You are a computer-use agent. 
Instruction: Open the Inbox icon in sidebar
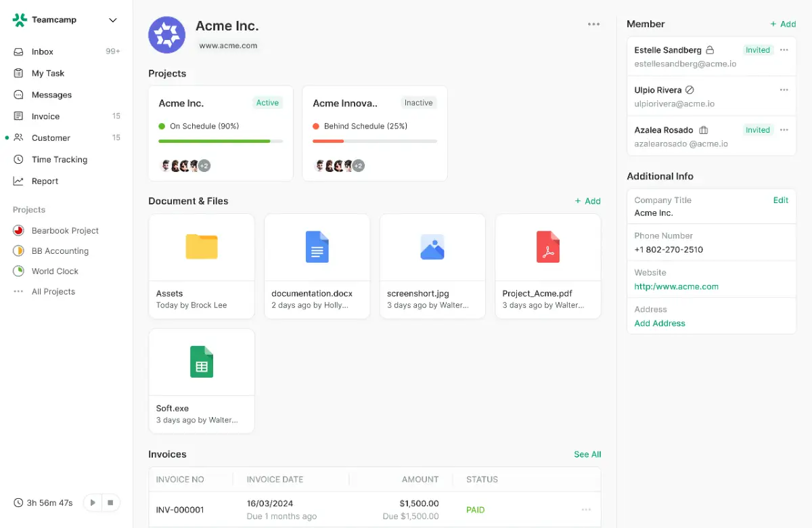[18, 51]
